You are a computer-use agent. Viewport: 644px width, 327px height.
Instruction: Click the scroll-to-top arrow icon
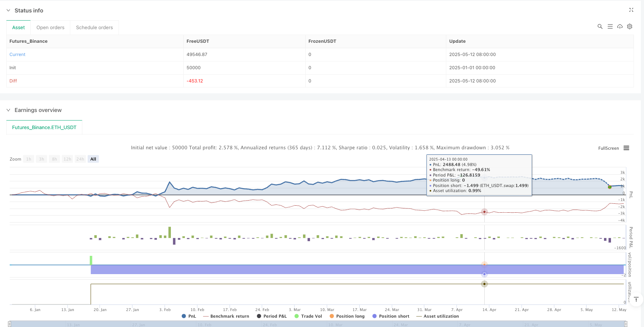point(636,299)
